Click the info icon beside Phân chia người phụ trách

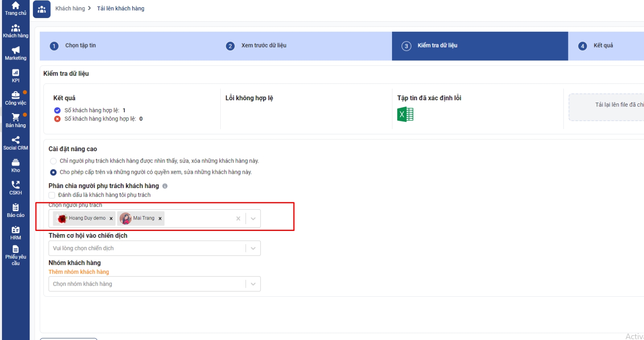coord(165,186)
